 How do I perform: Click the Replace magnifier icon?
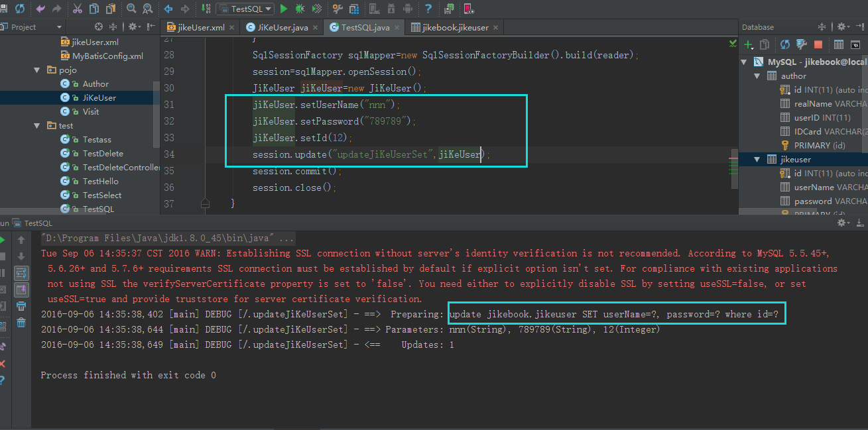[x=147, y=9]
